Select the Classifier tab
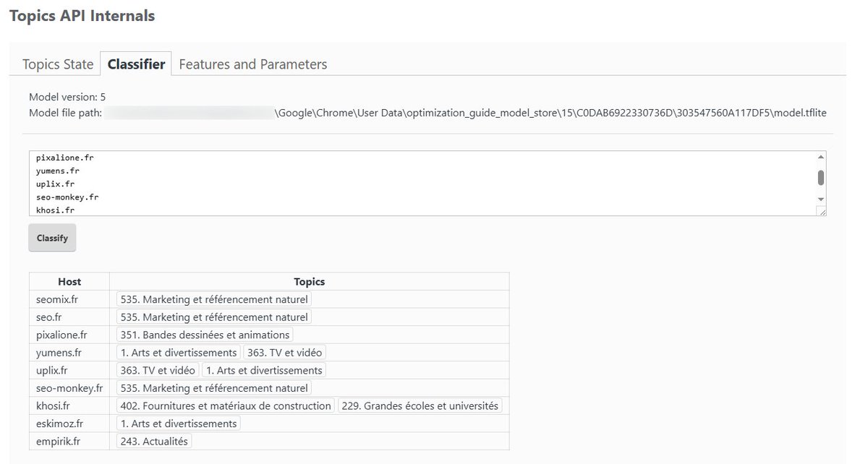This screenshot has width=868, height=464. (x=136, y=64)
